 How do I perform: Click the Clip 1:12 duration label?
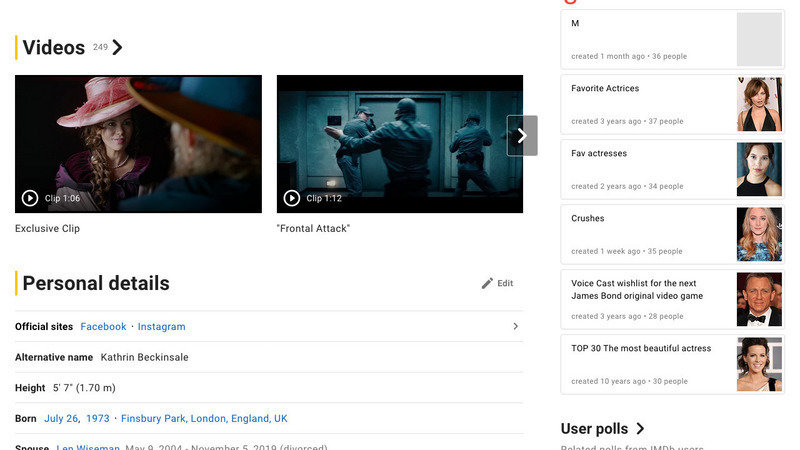pyautogui.click(x=324, y=198)
